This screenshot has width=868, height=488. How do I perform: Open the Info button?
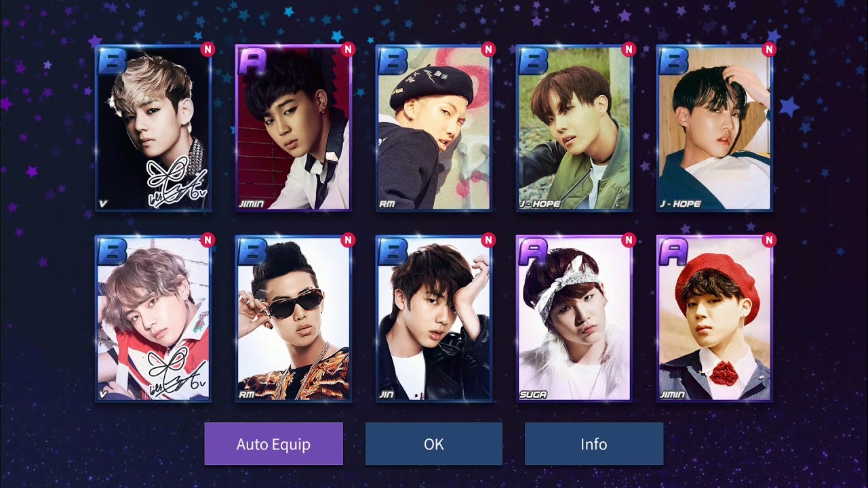click(x=594, y=444)
